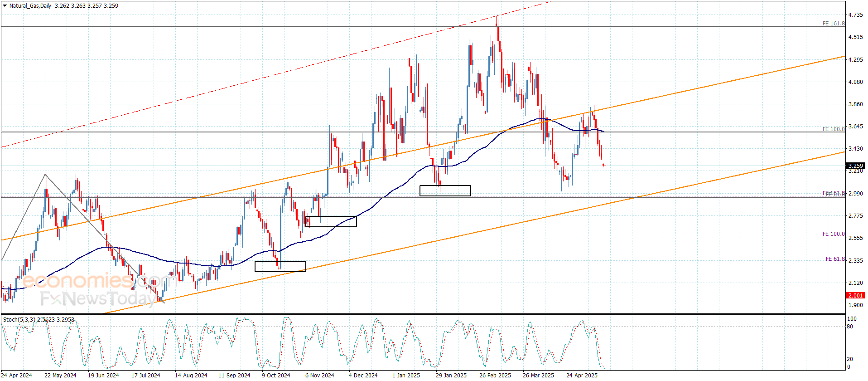Click the 1 Jan 2025 date label
The height and width of the screenshot is (381, 868).
406,375
